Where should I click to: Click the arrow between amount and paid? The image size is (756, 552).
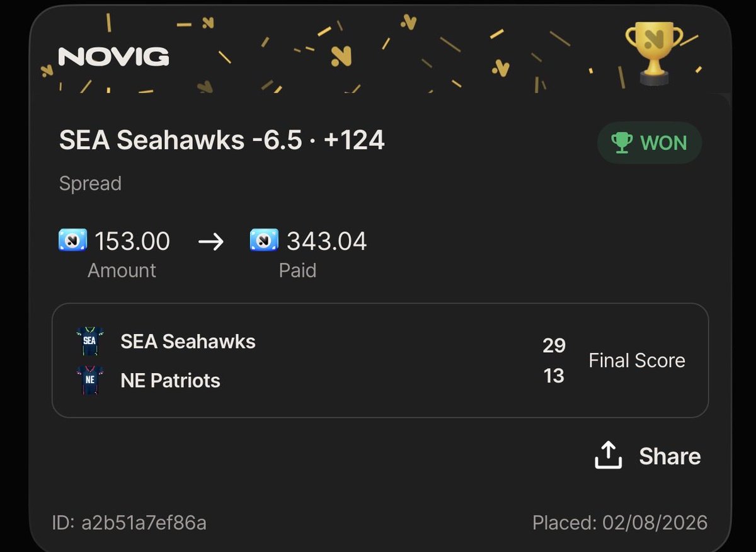tap(210, 241)
